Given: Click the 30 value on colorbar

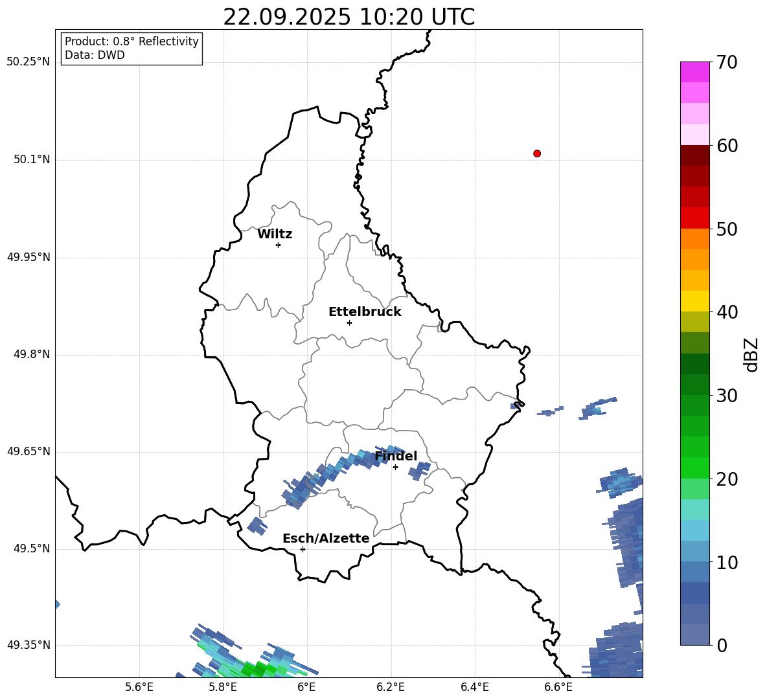Looking at the screenshot, I should pos(727,396).
